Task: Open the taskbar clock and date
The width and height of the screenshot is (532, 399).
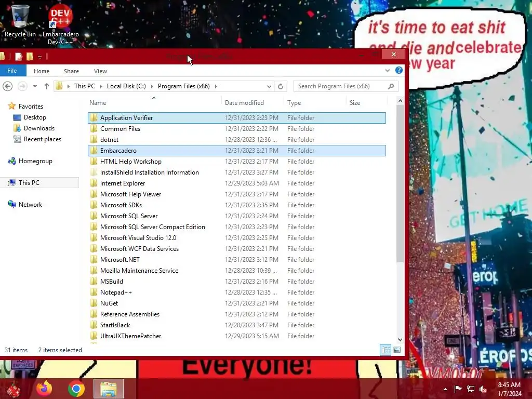Action: [509, 389]
